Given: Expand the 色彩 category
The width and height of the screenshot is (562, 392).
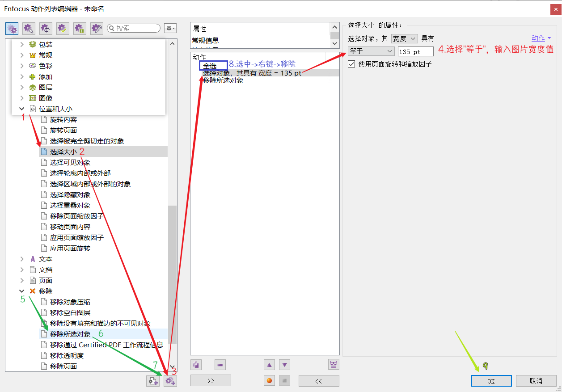Looking at the screenshot, I should point(22,66).
